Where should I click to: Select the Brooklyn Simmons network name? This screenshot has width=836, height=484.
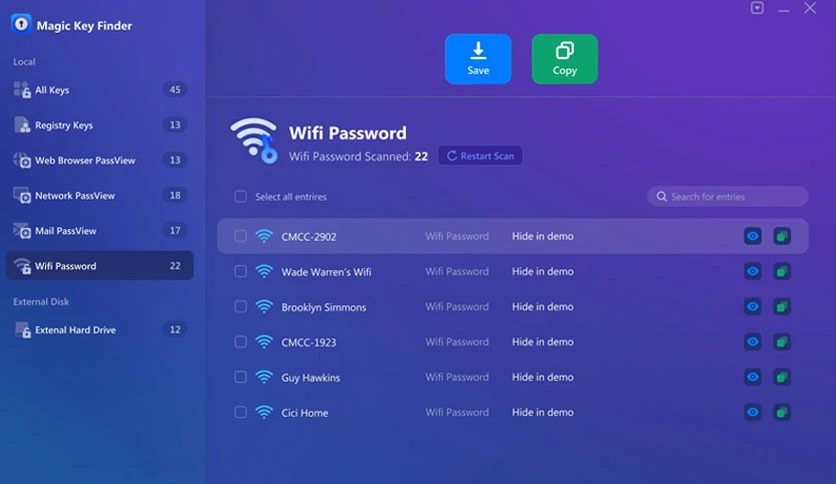pos(324,308)
